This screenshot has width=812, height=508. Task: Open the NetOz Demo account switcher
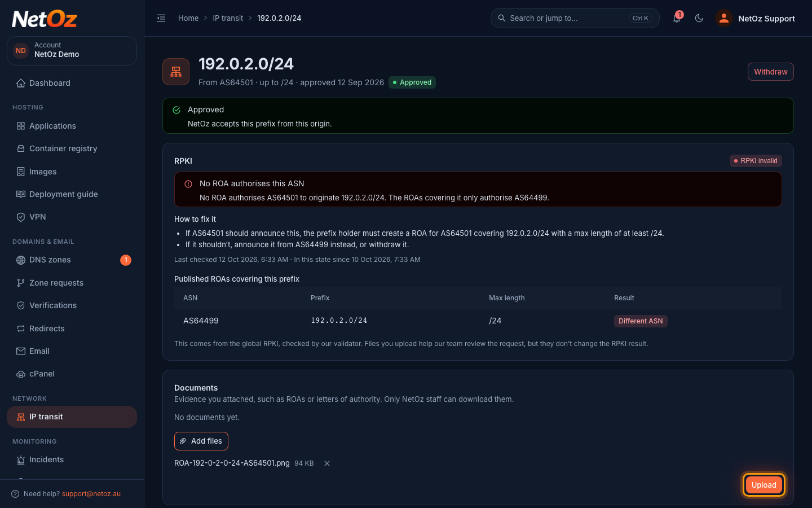[x=72, y=51]
